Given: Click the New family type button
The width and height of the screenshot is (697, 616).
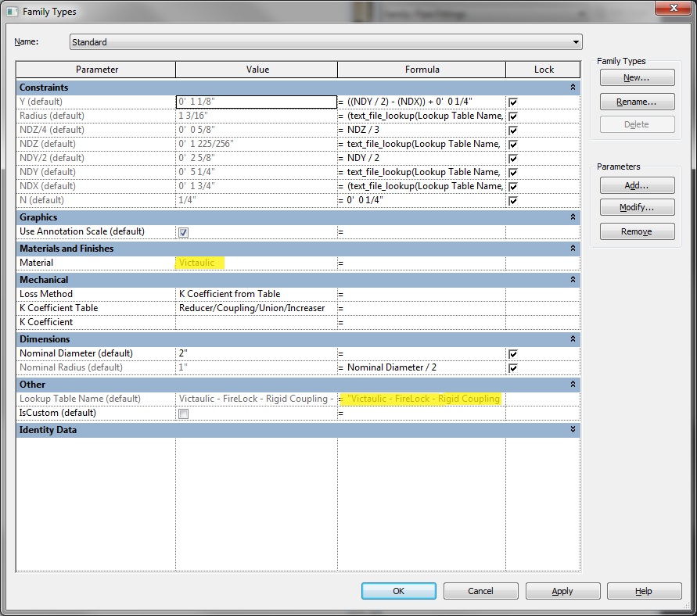Looking at the screenshot, I should click(x=636, y=78).
